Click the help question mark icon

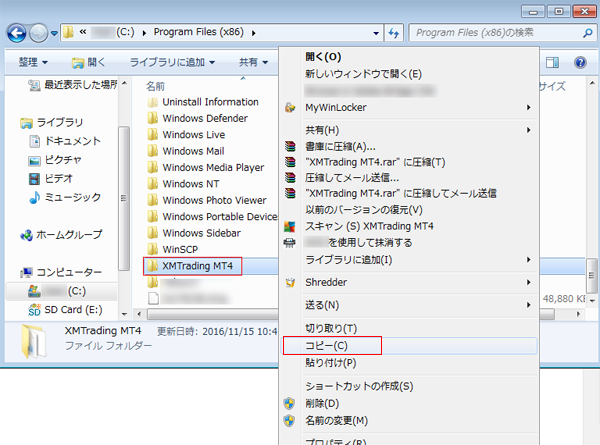click(579, 62)
